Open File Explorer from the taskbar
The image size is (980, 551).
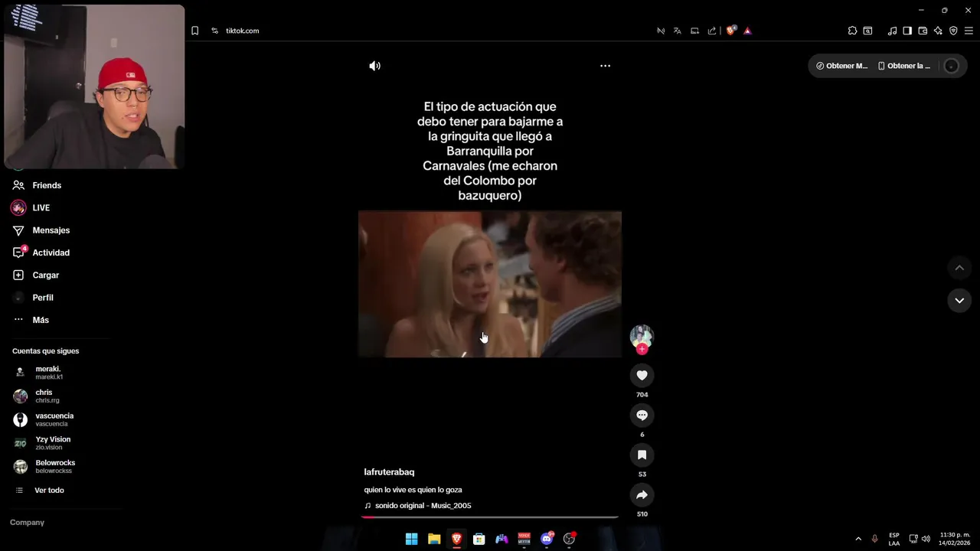coord(434,539)
